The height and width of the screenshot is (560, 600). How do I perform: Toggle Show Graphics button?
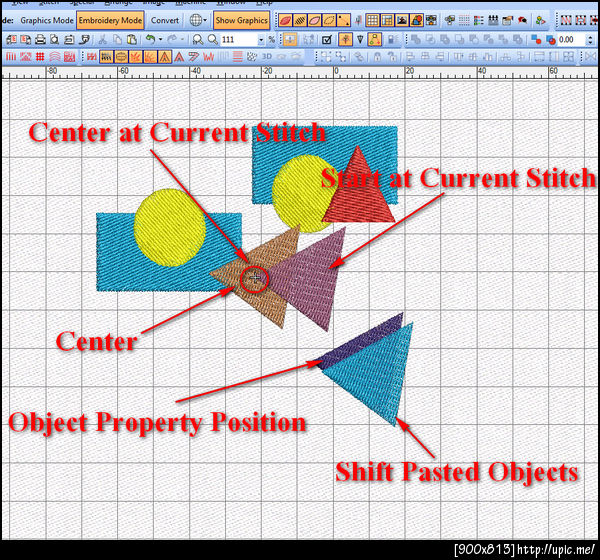241,20
